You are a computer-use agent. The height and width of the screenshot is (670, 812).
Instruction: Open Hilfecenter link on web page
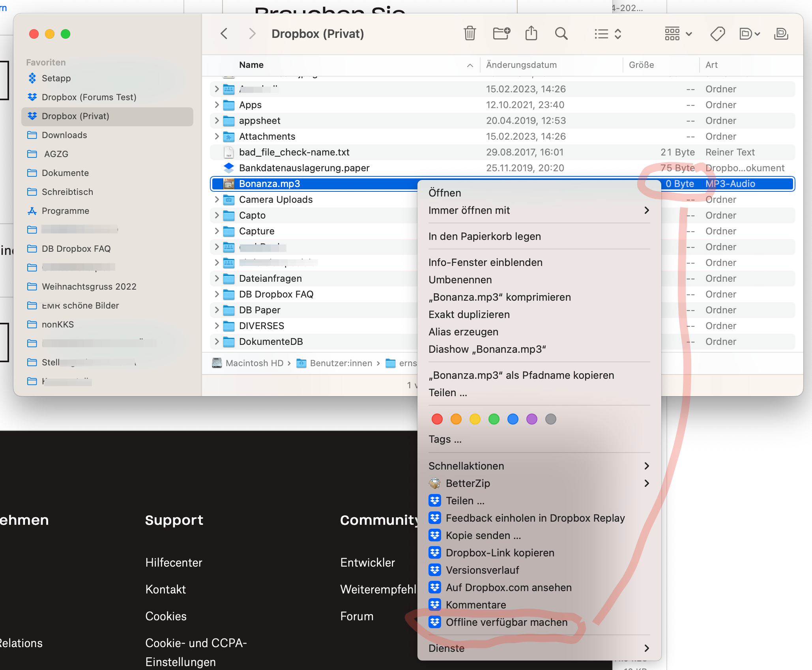tap(174, 563)
